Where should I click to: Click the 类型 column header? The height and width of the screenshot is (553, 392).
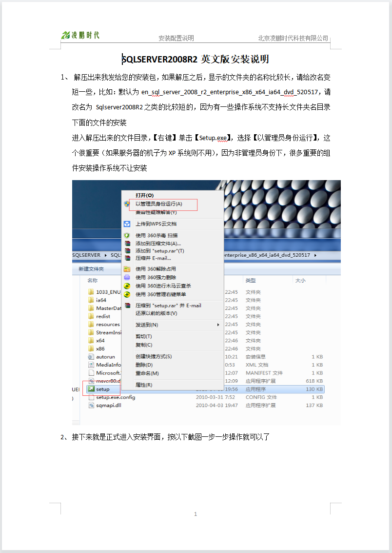tap(251, 280)
